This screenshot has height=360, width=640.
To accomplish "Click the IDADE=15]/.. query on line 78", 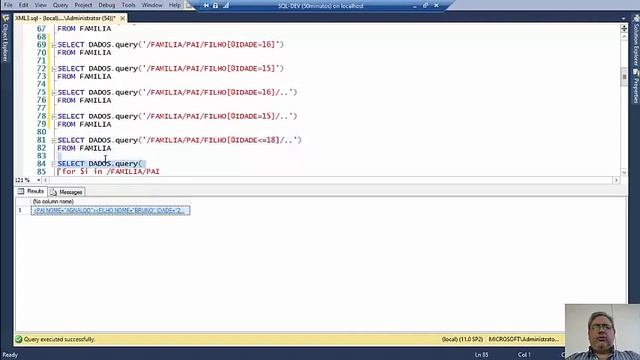I will click(x=177, y=116).
